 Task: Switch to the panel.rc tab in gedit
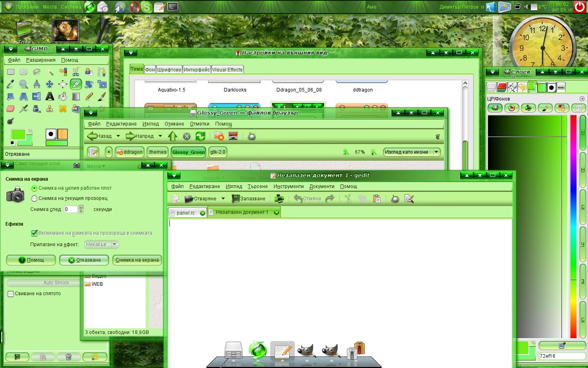tap(187, 213)
